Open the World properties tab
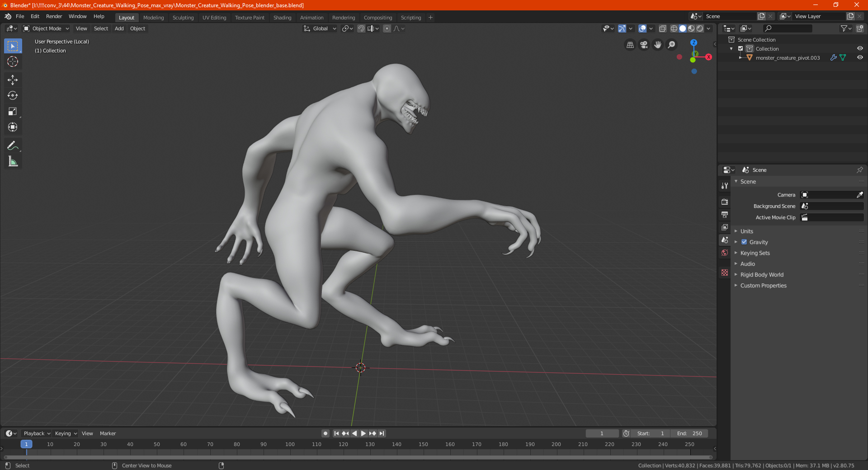The width and height of the screenshot is (868, 470). coord(725,253)
